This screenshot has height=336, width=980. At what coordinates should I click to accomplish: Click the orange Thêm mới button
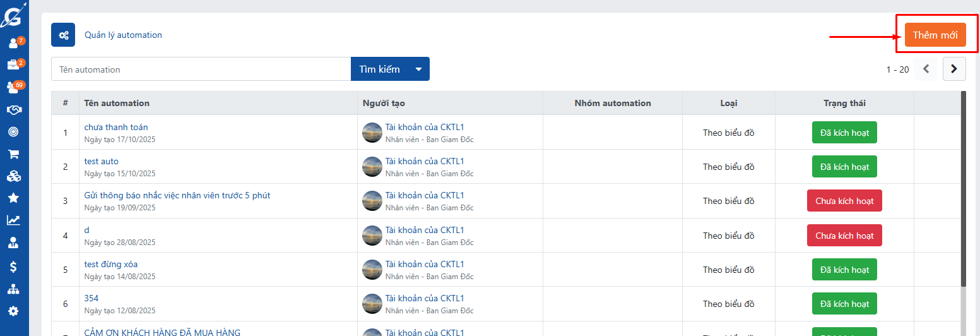[935, 35]
